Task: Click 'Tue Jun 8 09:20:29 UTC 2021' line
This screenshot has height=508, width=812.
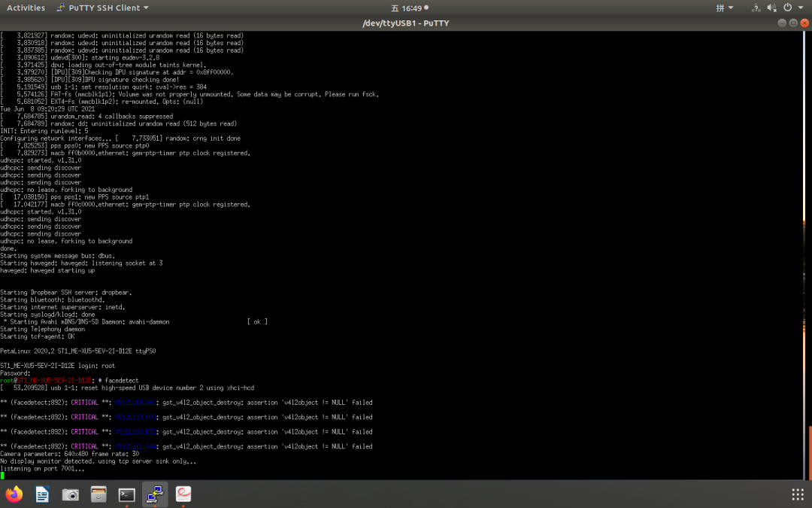Action: (47, 109)
